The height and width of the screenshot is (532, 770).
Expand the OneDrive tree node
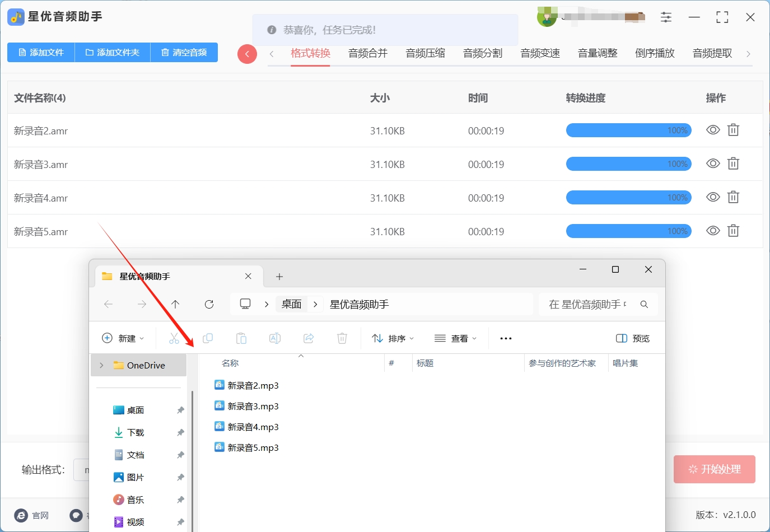tap(101, 365)
